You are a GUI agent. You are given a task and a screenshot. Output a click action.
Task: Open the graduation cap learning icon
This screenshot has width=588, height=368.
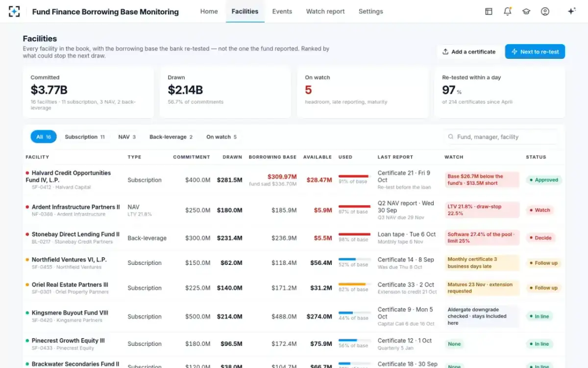pyautogui.click(x=526, y=11)
